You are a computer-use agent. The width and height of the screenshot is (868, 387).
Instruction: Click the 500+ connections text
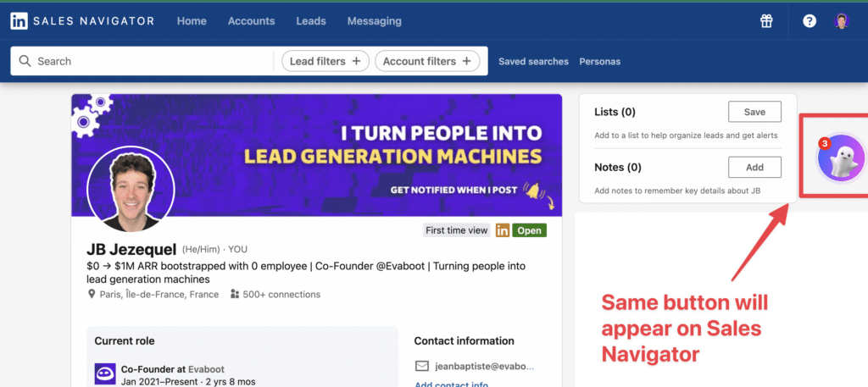281,295
